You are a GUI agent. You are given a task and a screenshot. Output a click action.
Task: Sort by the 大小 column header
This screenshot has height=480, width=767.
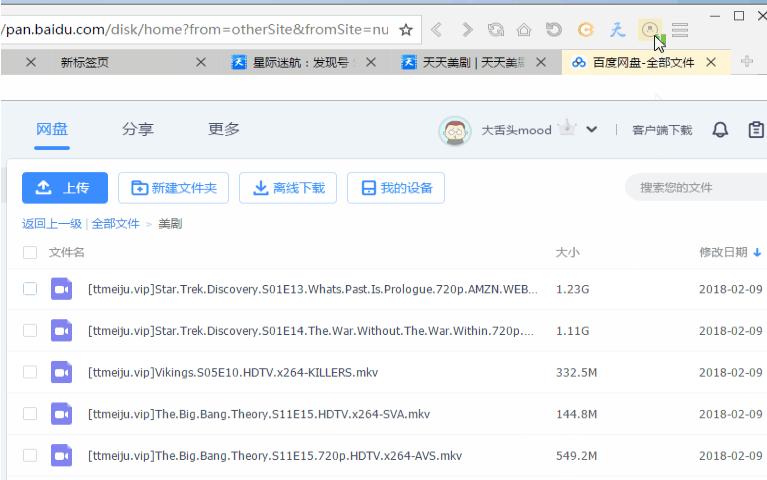(567, 252)
